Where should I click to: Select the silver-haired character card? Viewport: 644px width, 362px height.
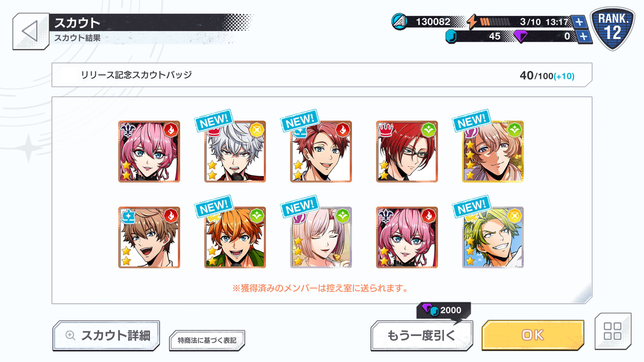(x=235, y=151)
